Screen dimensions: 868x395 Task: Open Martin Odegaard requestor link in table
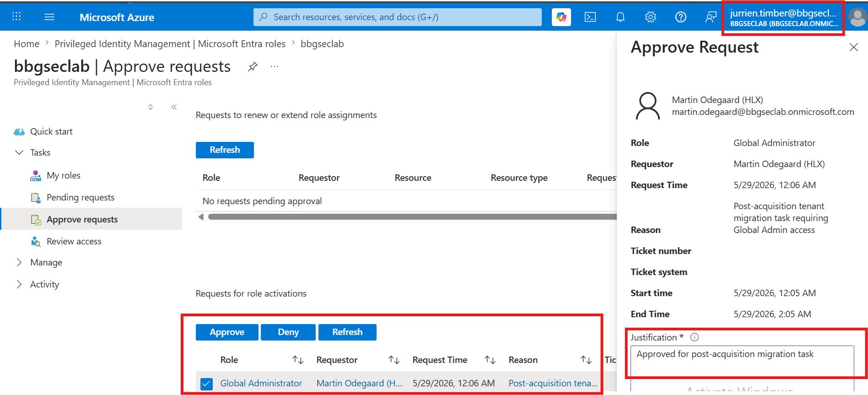click(359, 384)
